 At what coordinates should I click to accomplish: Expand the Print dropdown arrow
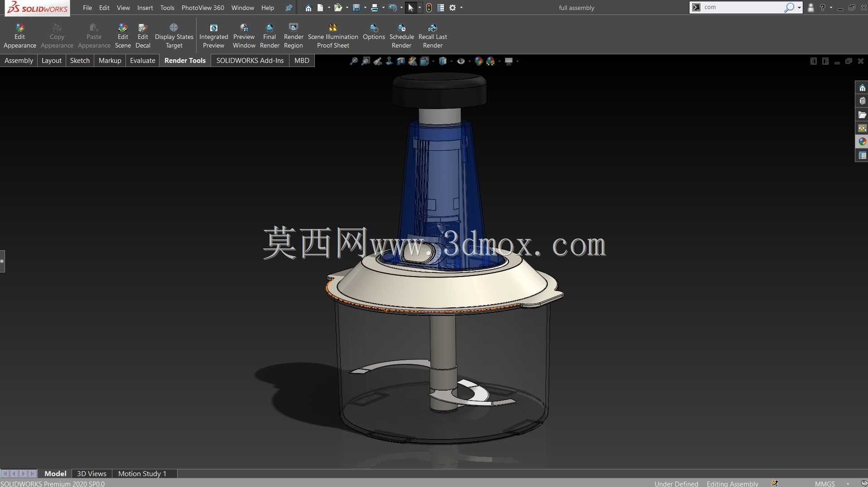383,8
